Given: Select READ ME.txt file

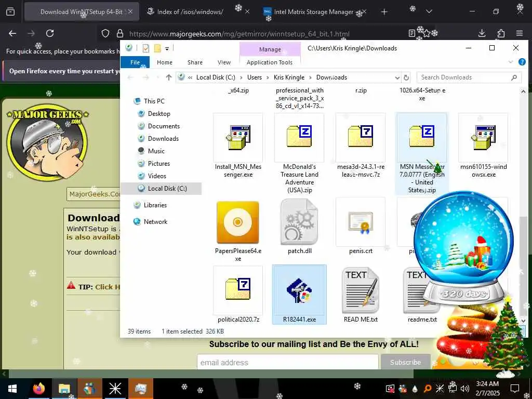Looking at the screenshot, I should pyautogui.click(x=361, y=295).
